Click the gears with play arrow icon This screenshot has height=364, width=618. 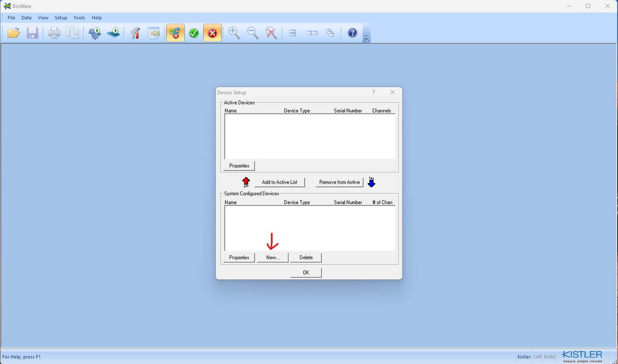click(94, 33)
